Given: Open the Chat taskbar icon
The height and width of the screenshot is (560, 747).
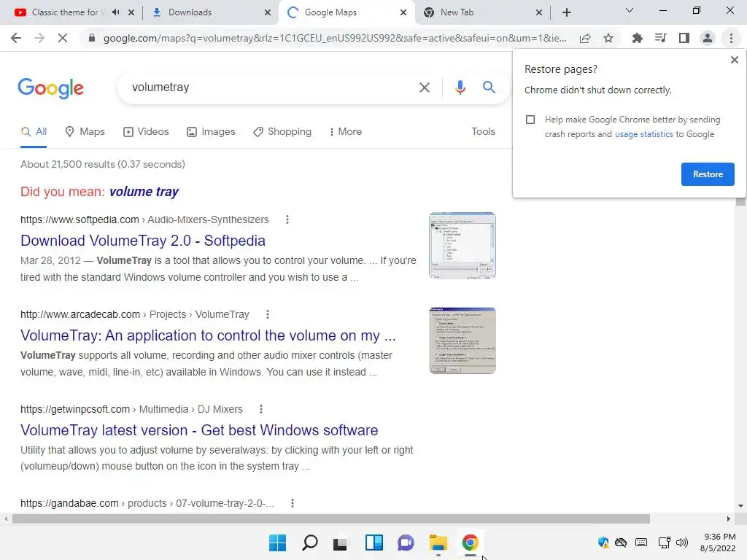Looking at the screenshot, I should click(x=406, y=542).
